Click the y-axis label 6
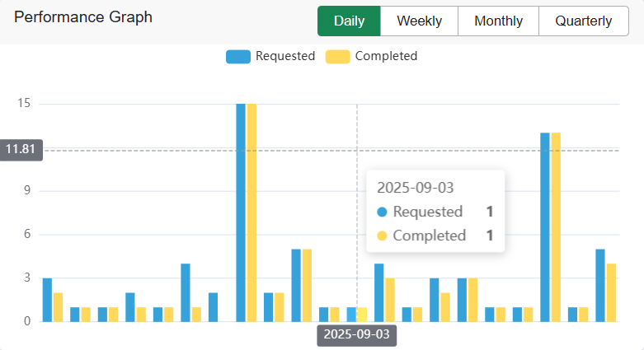644x350 pixels. click(27, 234)
